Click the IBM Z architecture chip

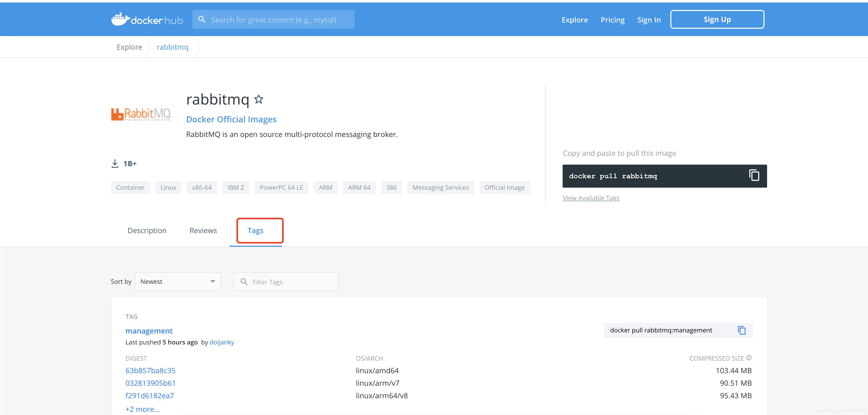click(236, 188)
